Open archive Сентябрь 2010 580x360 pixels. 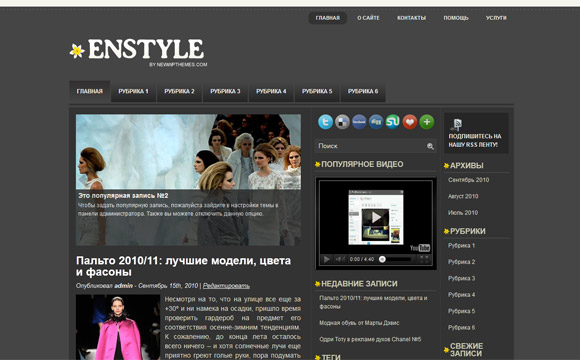pyautogui.click(x=468, y=180)
